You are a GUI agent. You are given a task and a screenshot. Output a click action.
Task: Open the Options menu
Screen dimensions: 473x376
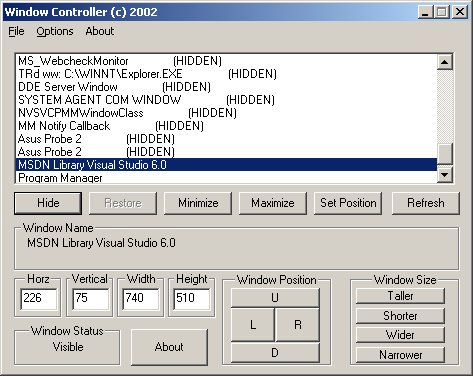pyautogui.click(x=55, y=31)
